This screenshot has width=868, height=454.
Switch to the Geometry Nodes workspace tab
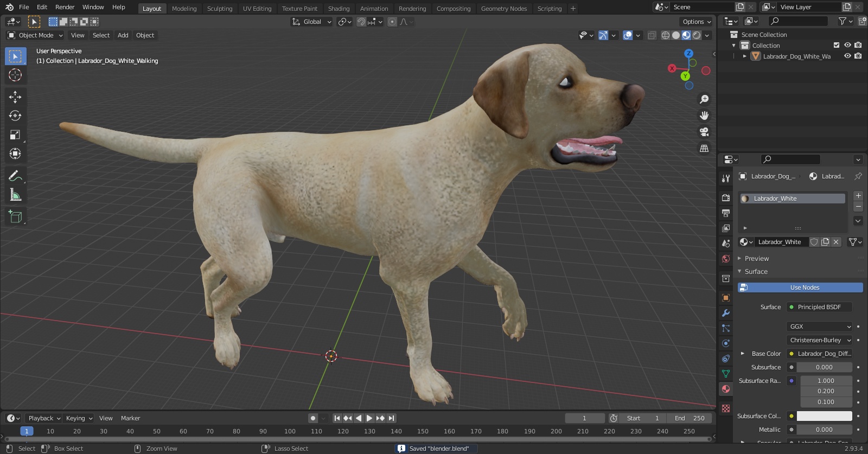(504, 9)
